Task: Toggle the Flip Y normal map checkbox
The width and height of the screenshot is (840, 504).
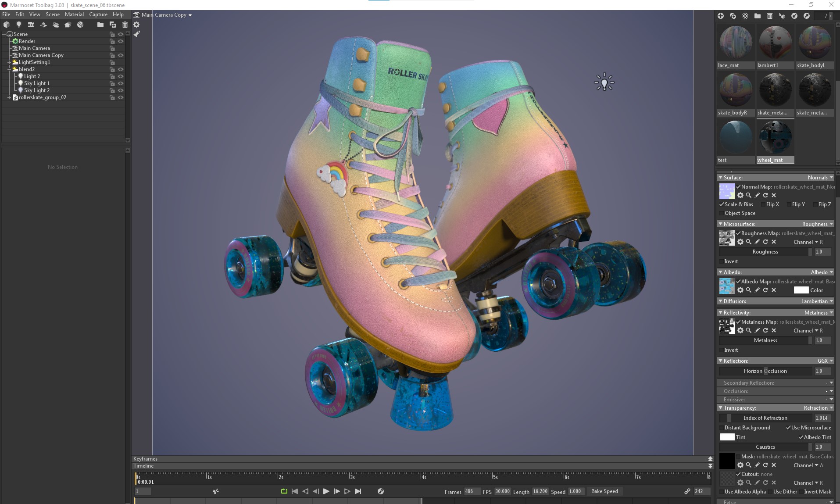Action: coord(789,204)
